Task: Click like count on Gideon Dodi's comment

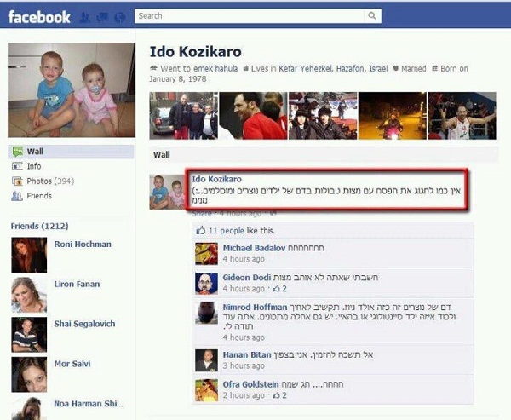Action: click(280, 289)
